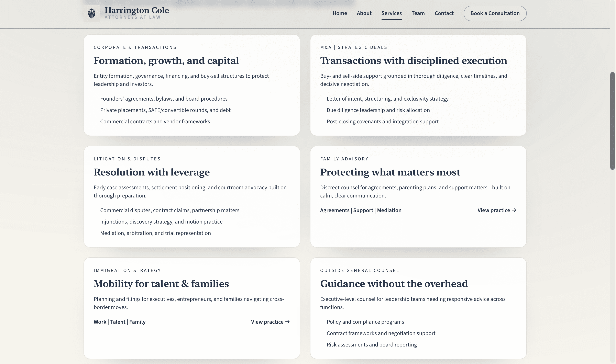Viewport: 616px width, 364px height.
Task: Click the arrow icon on Family Advisory practice
Action: (x=515, y=210)
